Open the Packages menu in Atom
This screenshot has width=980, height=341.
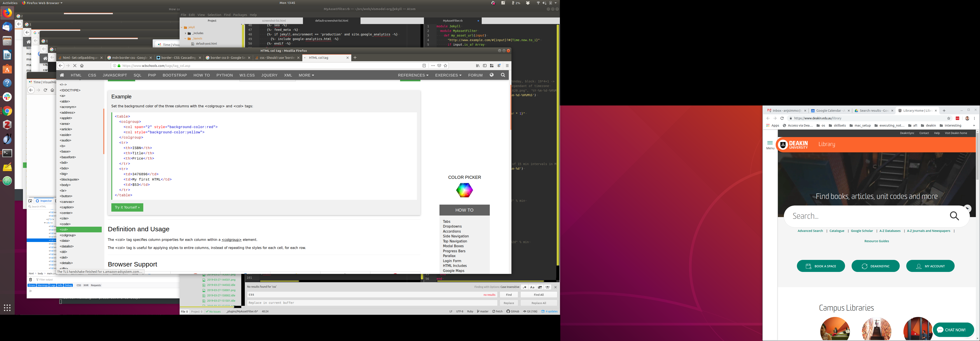click(240, 15)
